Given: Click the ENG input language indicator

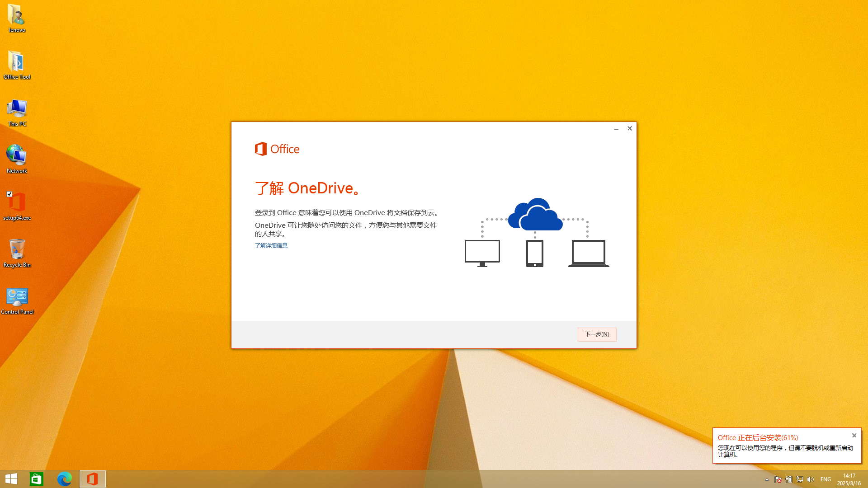Looking at the screenshot, I should pyautogui.click(x=826, y=479).
